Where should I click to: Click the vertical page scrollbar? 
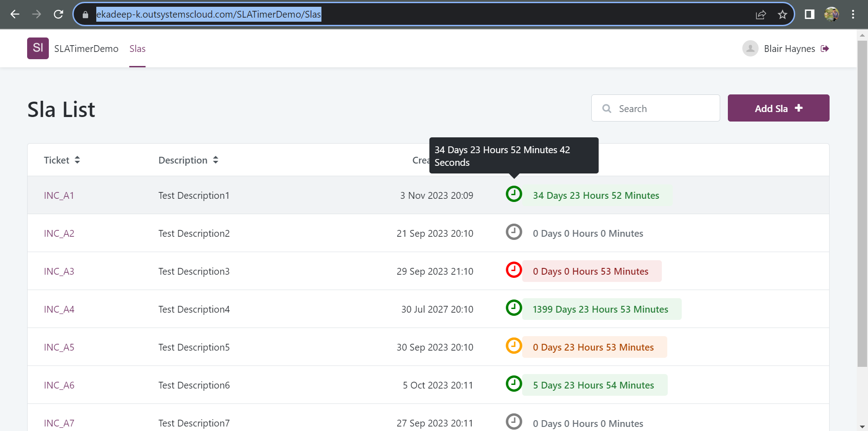point(862,203)
